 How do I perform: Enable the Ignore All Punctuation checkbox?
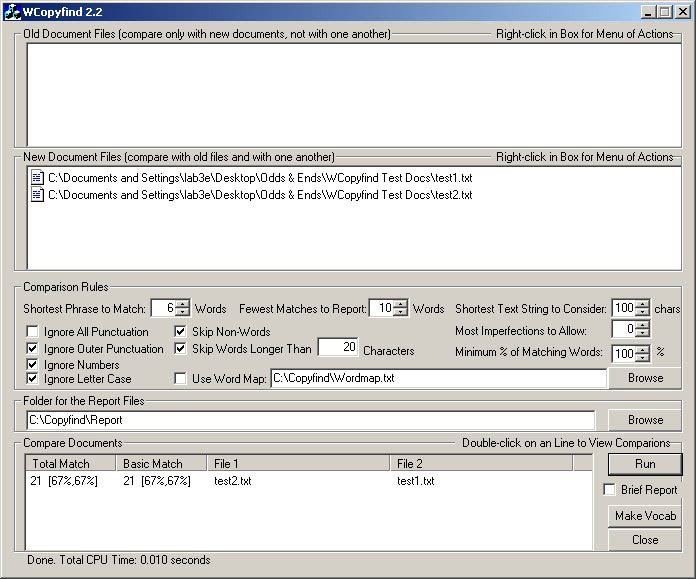point(32,332)
